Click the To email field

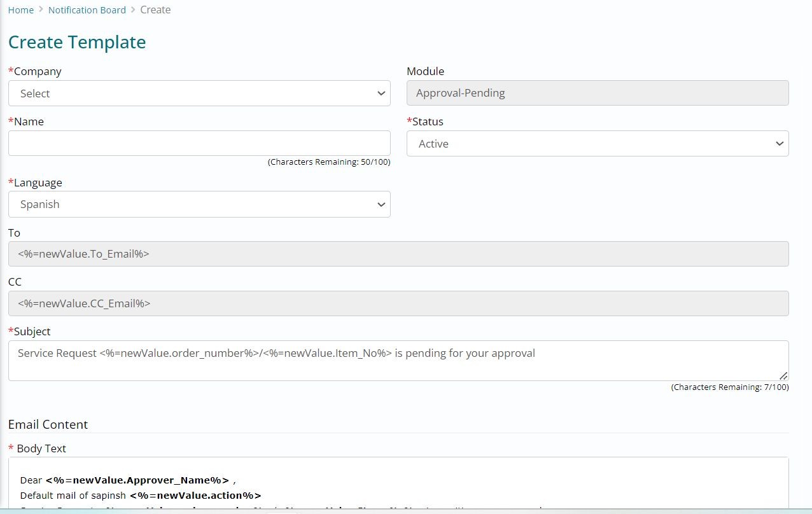(x=398, y=254)
